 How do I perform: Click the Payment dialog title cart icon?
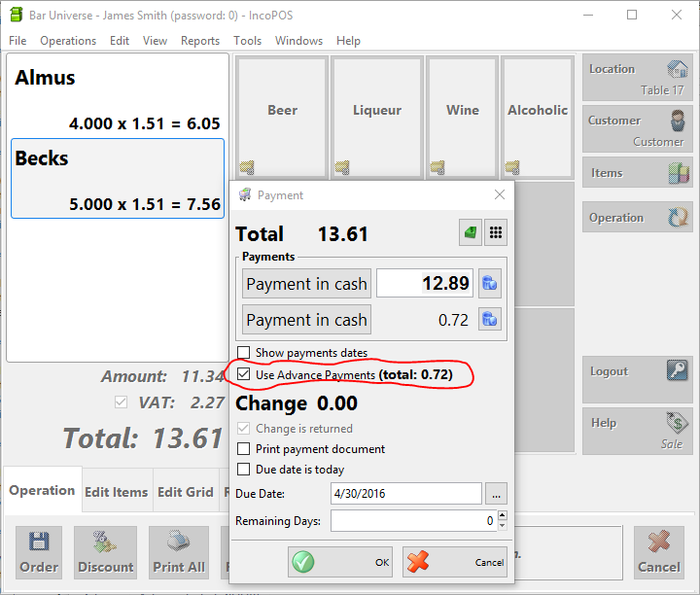pyautogui.click(x=245, y=194)
